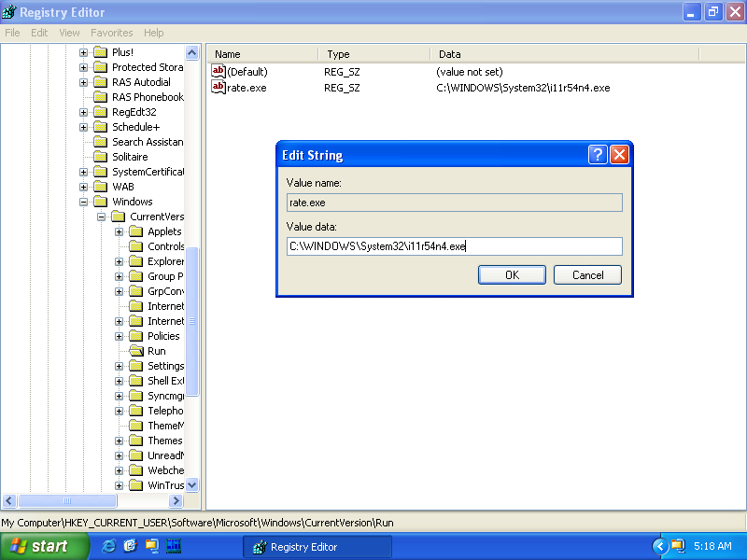Click the Edit String help question-mark icon

(x=598, y=154)
